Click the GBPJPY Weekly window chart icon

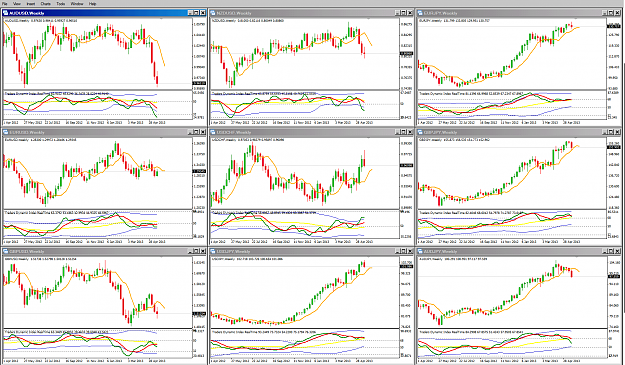pyautogui.click(x=420, y=132)
